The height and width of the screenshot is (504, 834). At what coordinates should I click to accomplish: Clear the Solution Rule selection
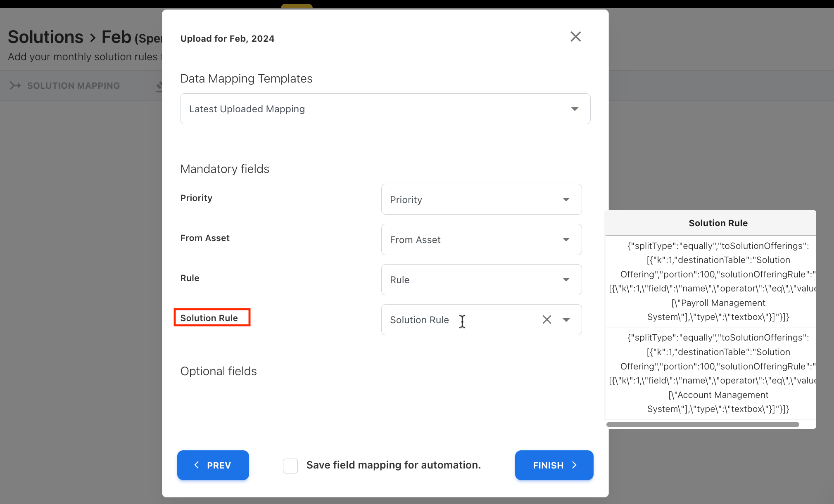[x=546, y=319]
